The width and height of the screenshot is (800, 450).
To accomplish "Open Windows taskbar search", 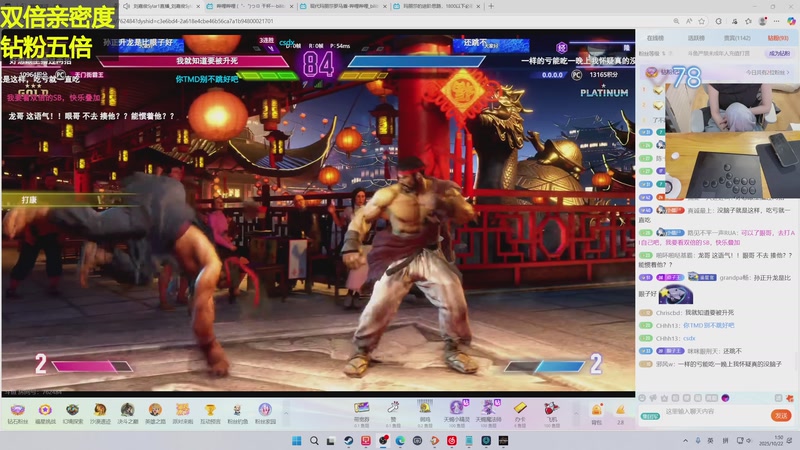I will [x=314, y=440].
